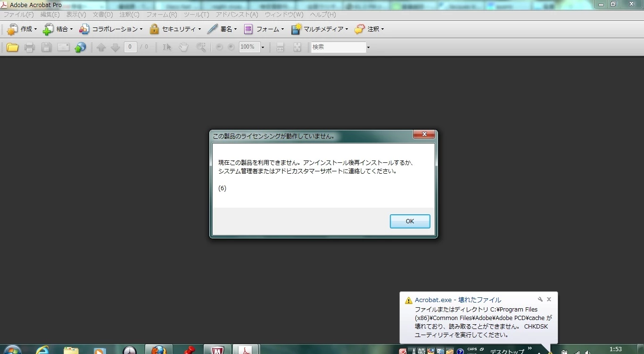Expand the セキュリティ dropdown arrow
Viewport: 644px width, 354px height.
click(x=199, y=29)
